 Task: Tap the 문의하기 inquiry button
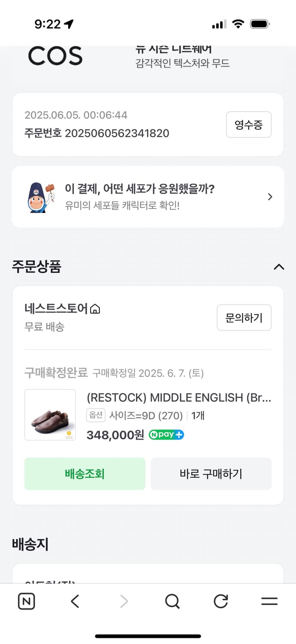[244, 317]
